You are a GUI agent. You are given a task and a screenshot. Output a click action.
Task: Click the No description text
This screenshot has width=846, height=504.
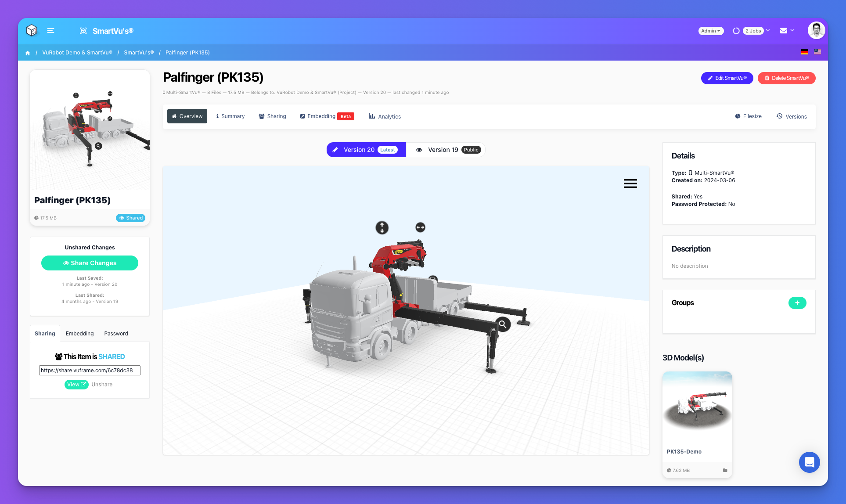(690, 266)
